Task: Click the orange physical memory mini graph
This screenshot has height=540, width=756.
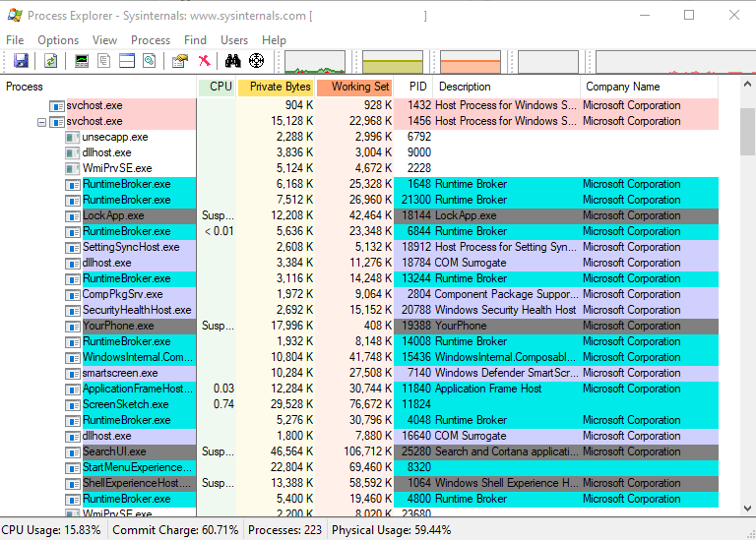Action: 471,62
